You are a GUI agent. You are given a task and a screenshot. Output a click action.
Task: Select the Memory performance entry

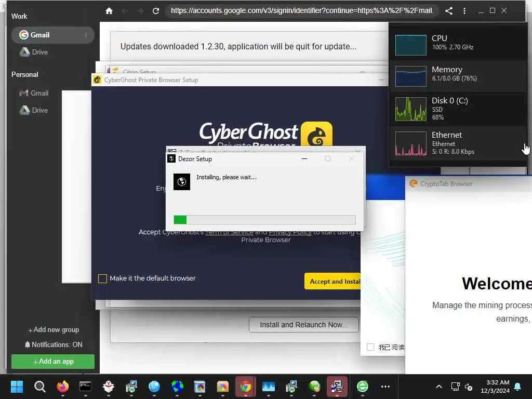pos(458,76)
